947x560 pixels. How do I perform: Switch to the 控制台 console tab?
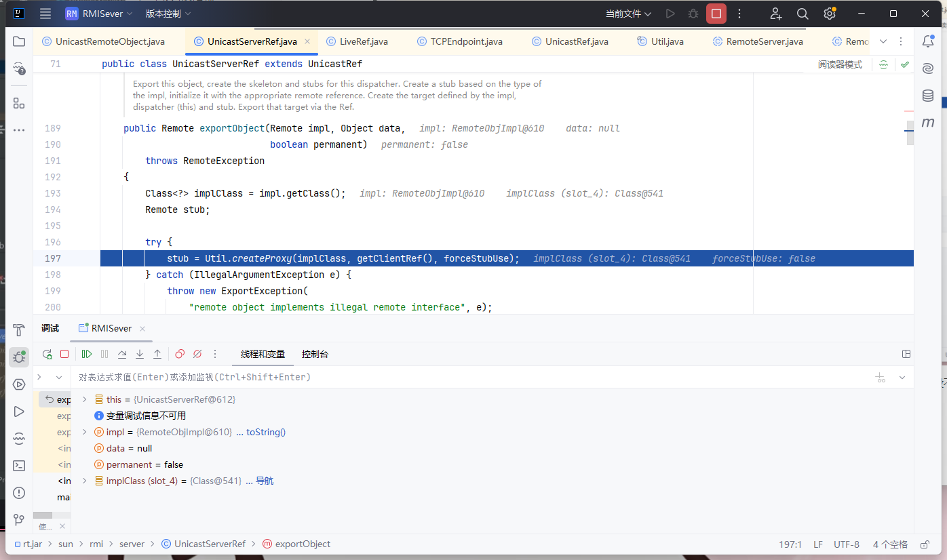[315, 354]
